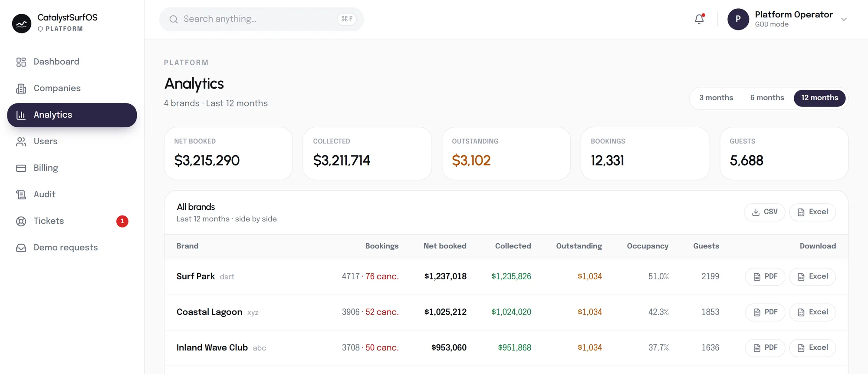
Task: Select the 6 months range
Action: [x=767, y=98]
